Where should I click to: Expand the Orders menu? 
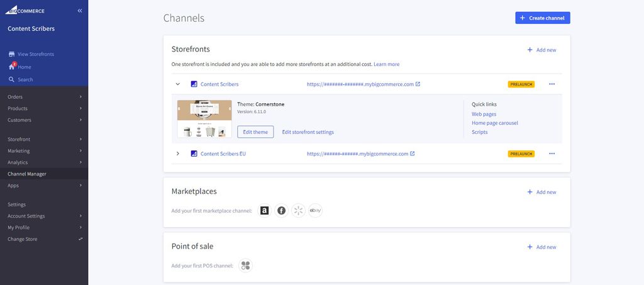pos(44,97)
